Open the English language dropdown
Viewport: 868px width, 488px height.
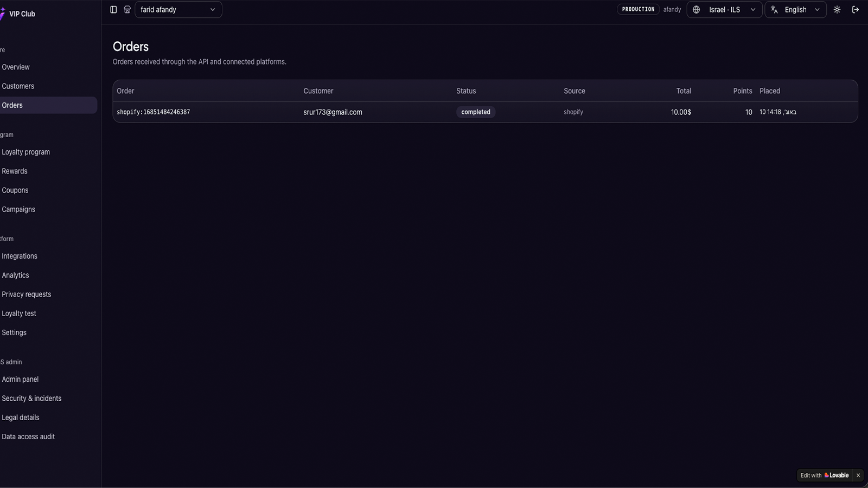tap(795, 10)
